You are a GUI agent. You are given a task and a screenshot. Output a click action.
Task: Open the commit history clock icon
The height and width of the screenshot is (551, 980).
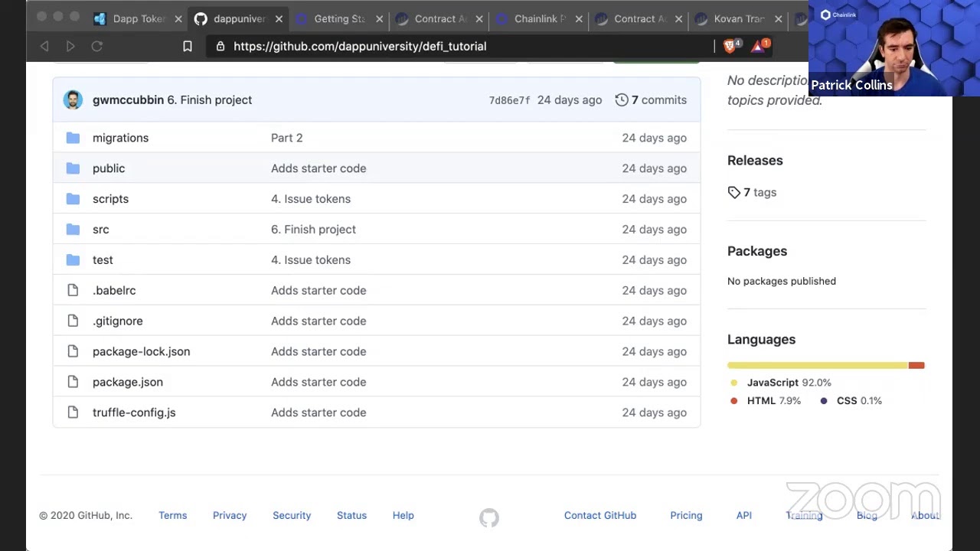pos(622,100)
